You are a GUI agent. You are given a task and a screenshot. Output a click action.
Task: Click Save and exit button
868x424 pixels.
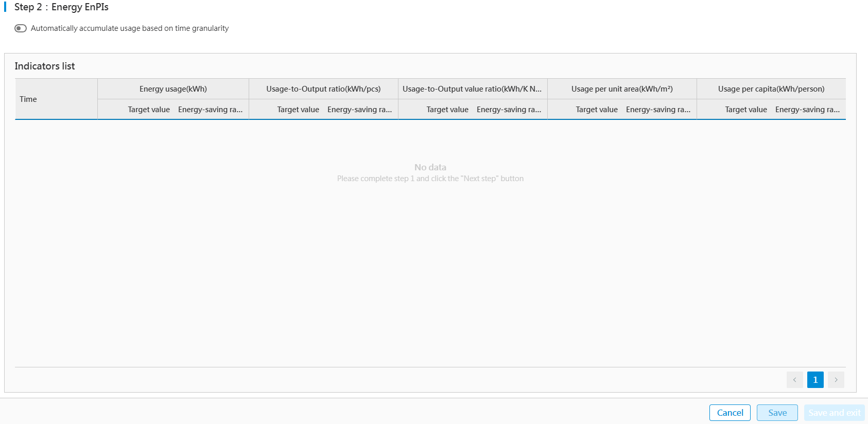pyautogui.click(x=834, y=413)
